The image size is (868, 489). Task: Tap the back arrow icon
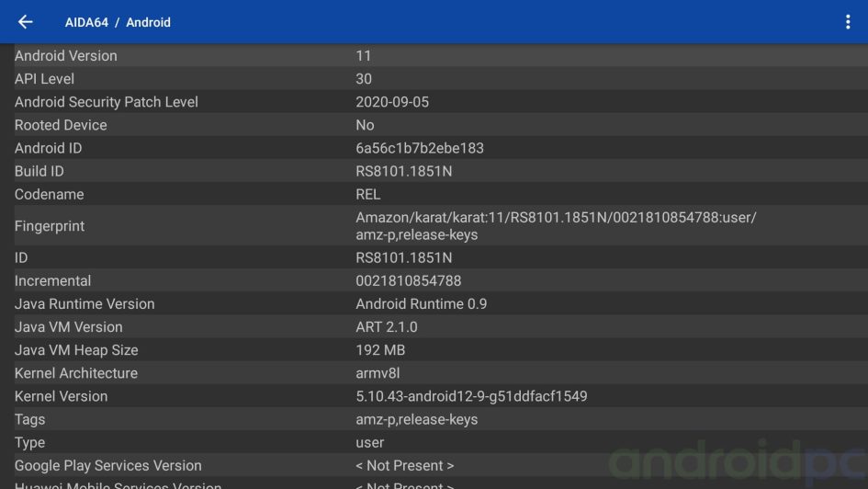26,22
